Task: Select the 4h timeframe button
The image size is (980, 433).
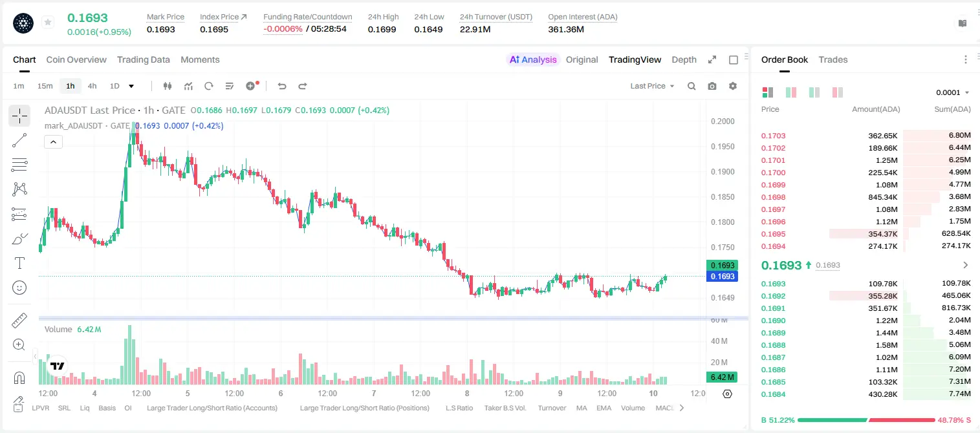Action: 92,86
